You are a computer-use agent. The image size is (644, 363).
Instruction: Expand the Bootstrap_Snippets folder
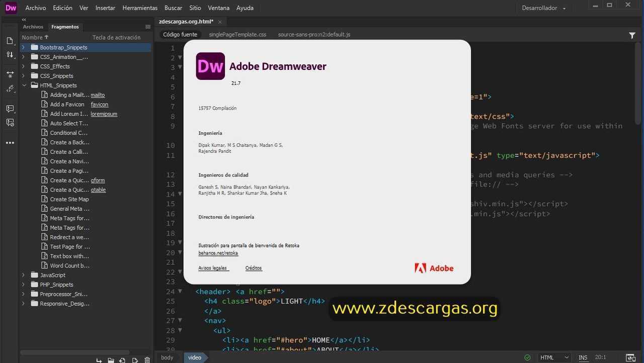[24, 47]
